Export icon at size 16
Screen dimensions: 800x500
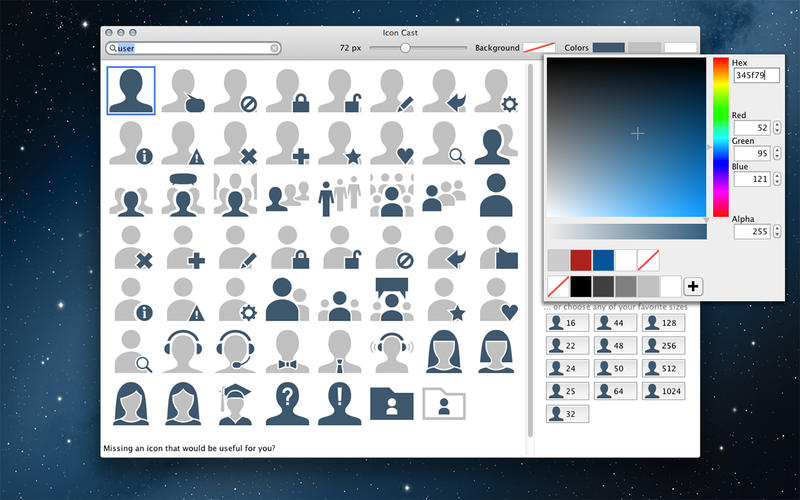[x=567, y=322]
